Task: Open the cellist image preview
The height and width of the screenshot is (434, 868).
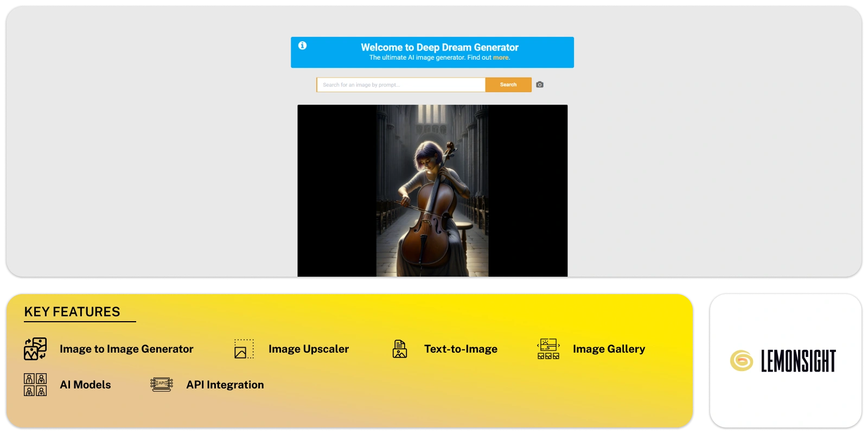Action: point(432,191)
